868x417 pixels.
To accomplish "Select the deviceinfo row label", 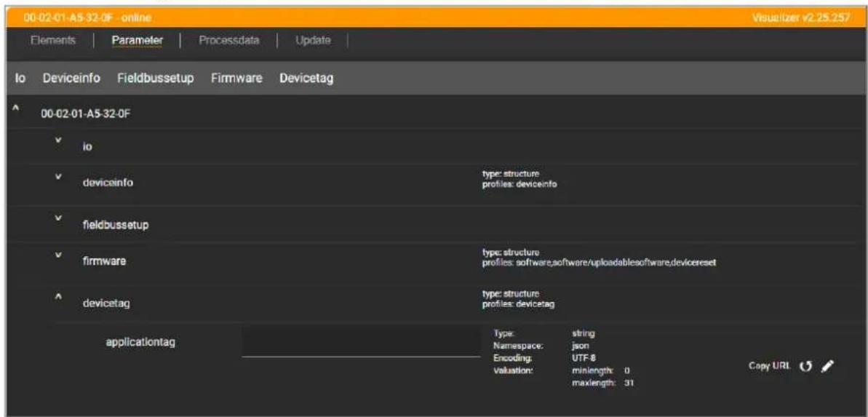I will 107,184.
